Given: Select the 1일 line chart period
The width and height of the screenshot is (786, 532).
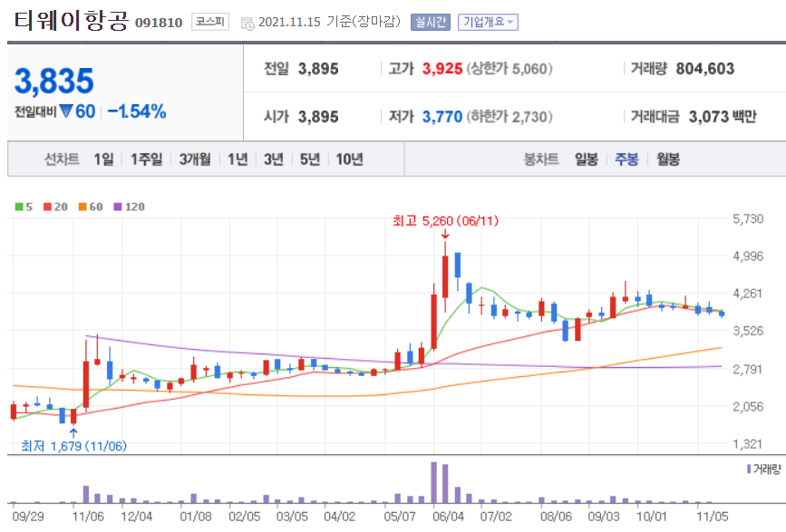Looking at the screenshot, I should click(x=103, y=160).
